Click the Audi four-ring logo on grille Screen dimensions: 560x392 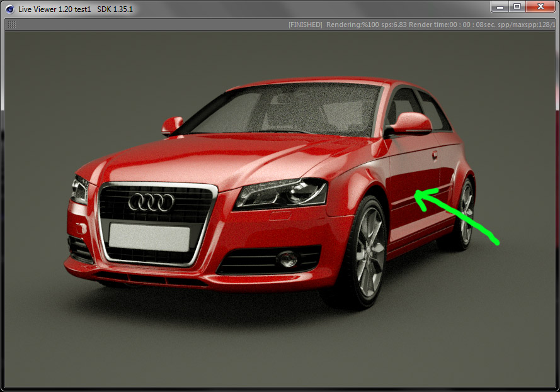(151, 202)
